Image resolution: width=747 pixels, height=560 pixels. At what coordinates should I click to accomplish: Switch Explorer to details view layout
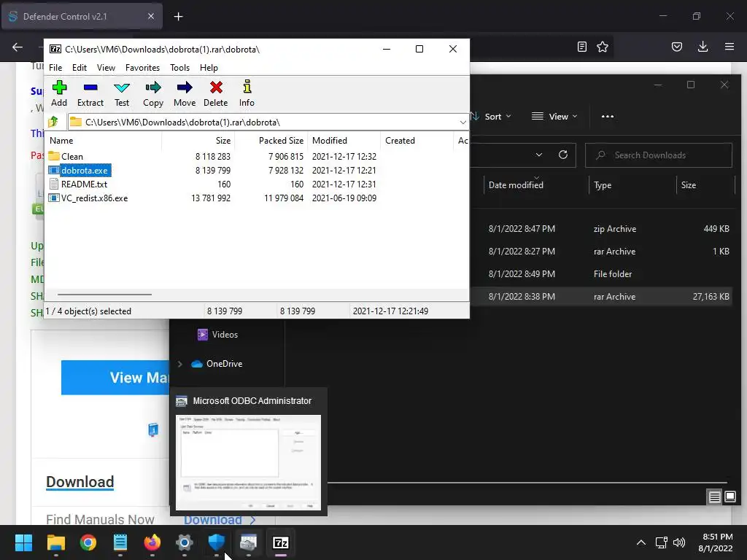pos(714,497)
